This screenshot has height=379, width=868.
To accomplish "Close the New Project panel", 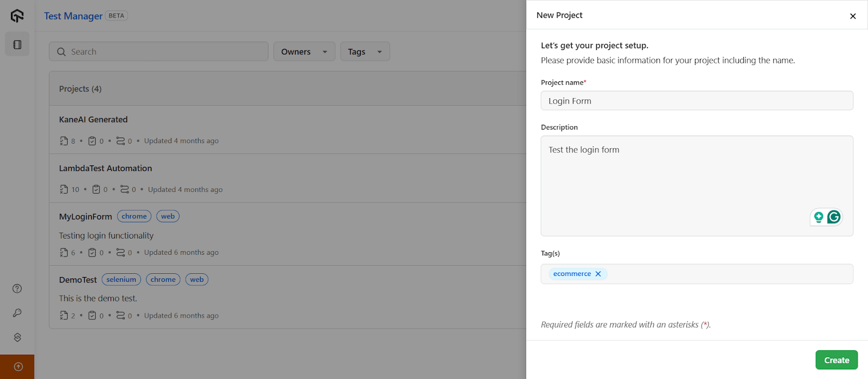I will click(853, 16).
